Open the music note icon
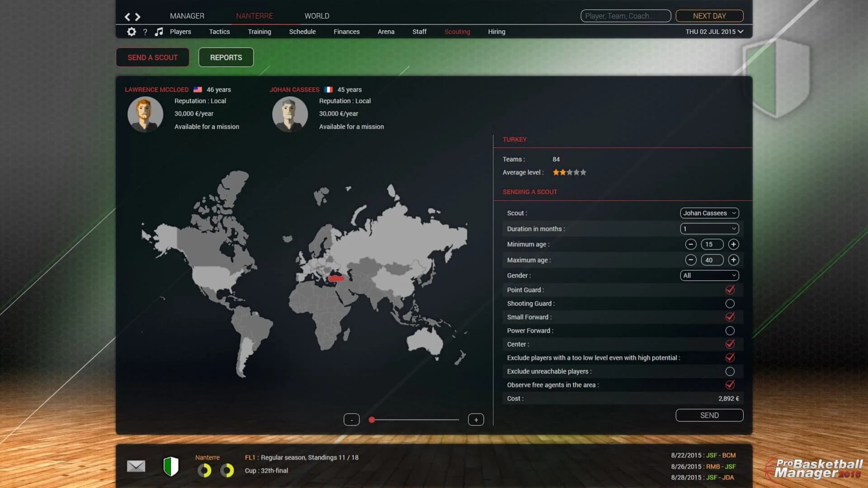 159,32
